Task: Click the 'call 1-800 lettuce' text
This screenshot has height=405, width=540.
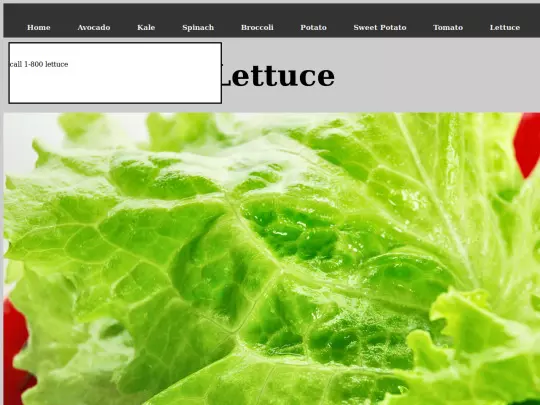Action: click(39, 64)
